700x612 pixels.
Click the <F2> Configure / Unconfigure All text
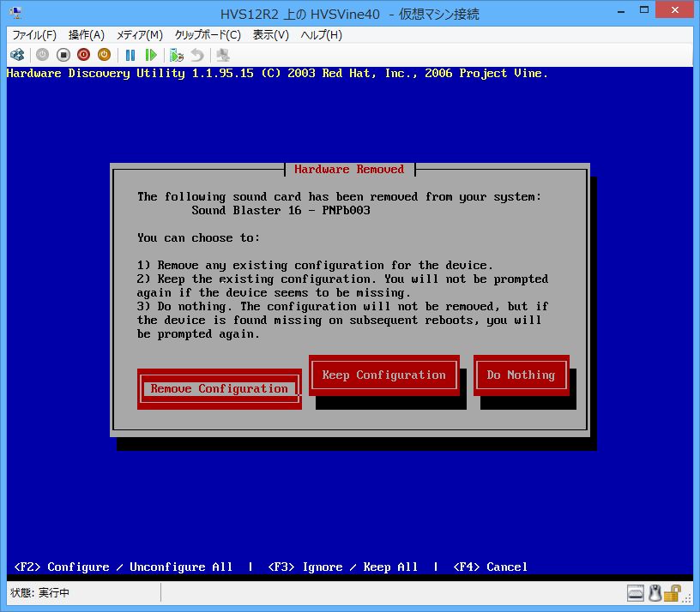[124, 567]
